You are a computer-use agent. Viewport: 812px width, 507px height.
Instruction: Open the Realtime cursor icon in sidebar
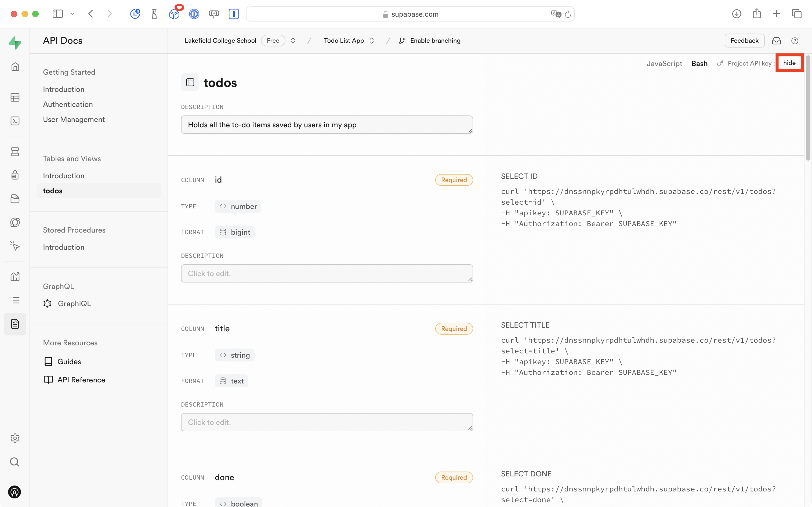pos(15,246)
